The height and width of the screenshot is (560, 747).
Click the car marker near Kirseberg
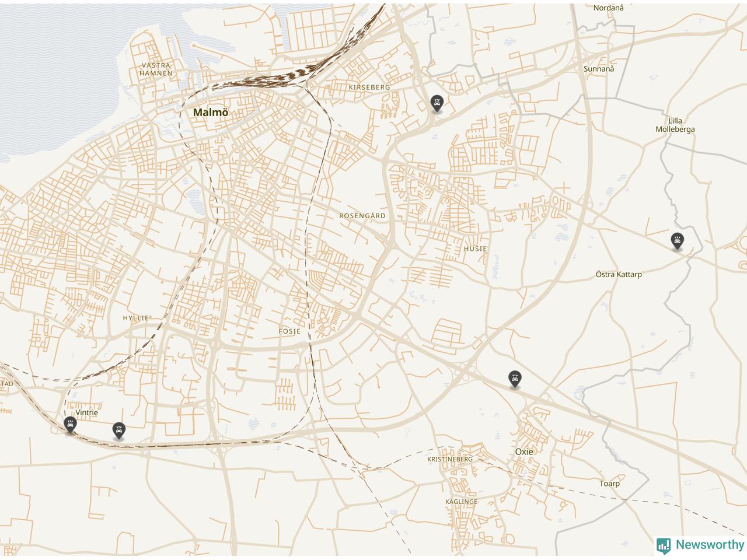click(x=437, y=104)
